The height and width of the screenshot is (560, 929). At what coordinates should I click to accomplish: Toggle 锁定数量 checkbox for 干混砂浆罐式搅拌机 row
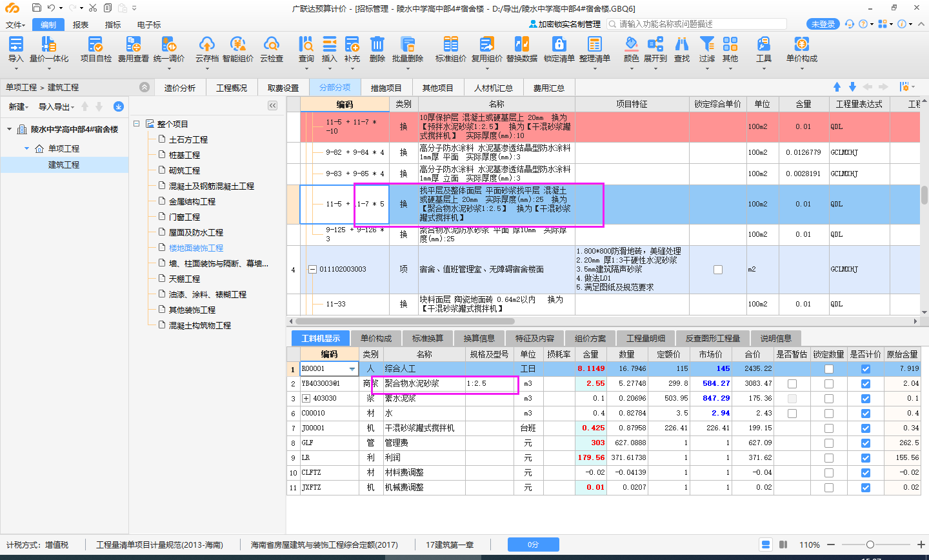click(x=829, y=428)
